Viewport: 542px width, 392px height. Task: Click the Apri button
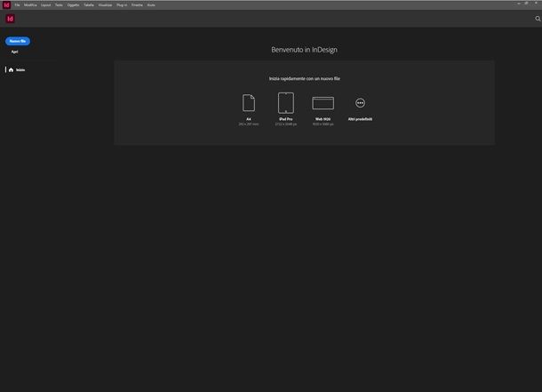pyautogui.click(x=14, y=52)
